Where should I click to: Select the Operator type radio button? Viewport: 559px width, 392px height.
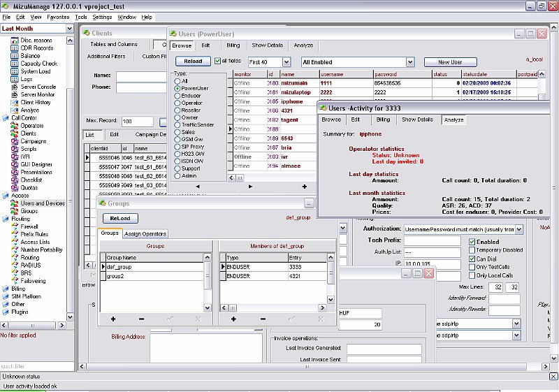pos(177,103)
